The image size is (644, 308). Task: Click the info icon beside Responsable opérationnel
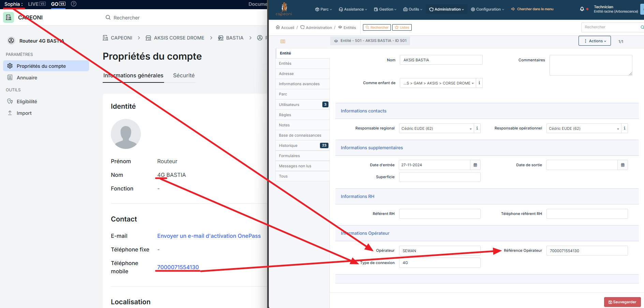625,128
